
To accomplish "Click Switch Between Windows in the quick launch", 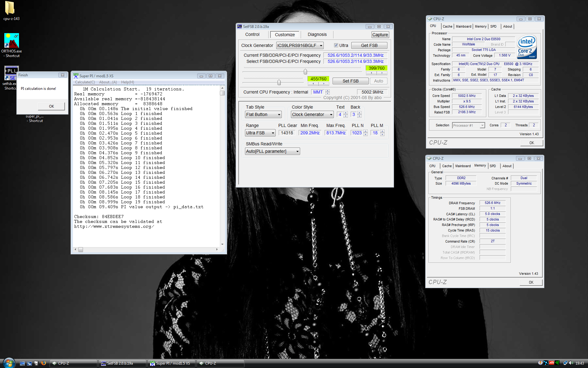I will tap(29, 363).
